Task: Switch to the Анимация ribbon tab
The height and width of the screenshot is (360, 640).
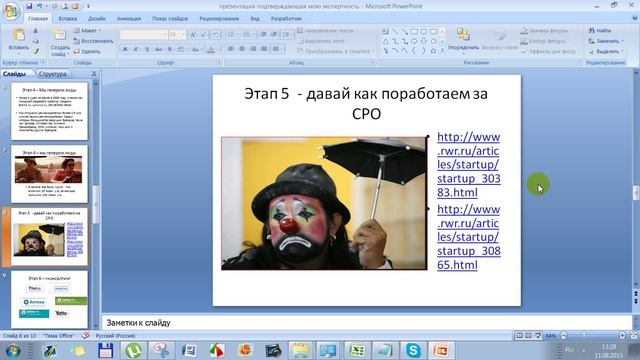Action: tap(129, 18)
